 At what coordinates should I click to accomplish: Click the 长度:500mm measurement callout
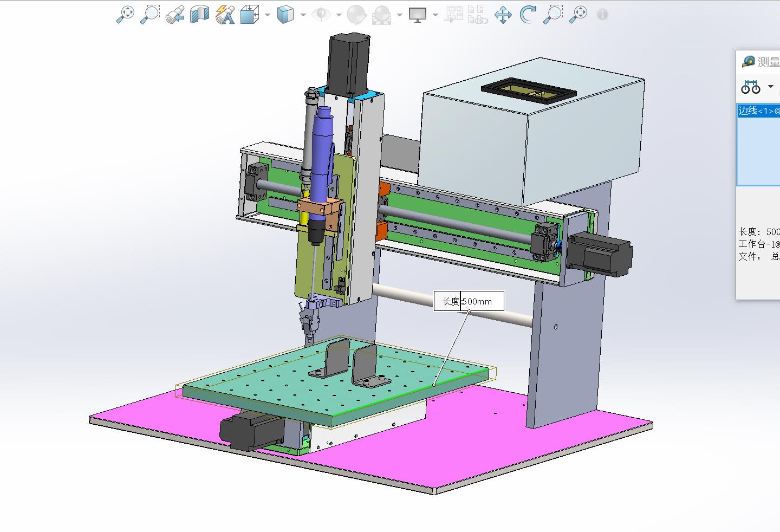click(x=469, y=301)
